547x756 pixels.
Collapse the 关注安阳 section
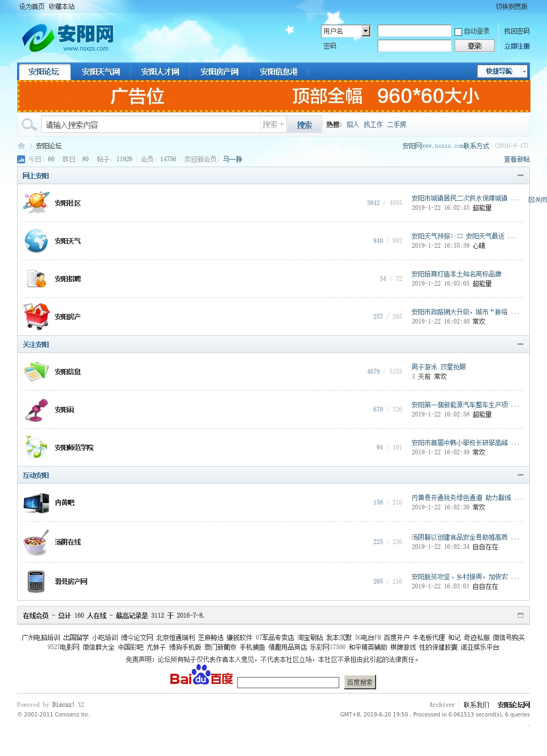click(x=520, y=344)
